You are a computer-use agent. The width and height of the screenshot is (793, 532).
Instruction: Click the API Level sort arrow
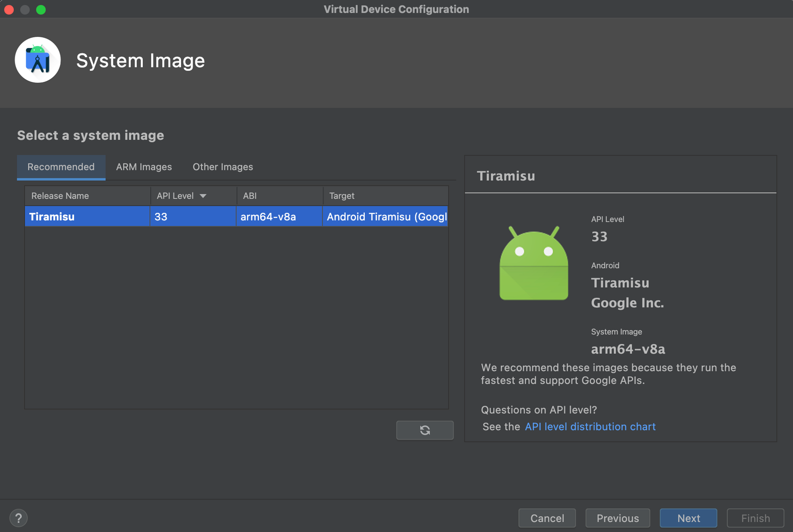point(203,196)
